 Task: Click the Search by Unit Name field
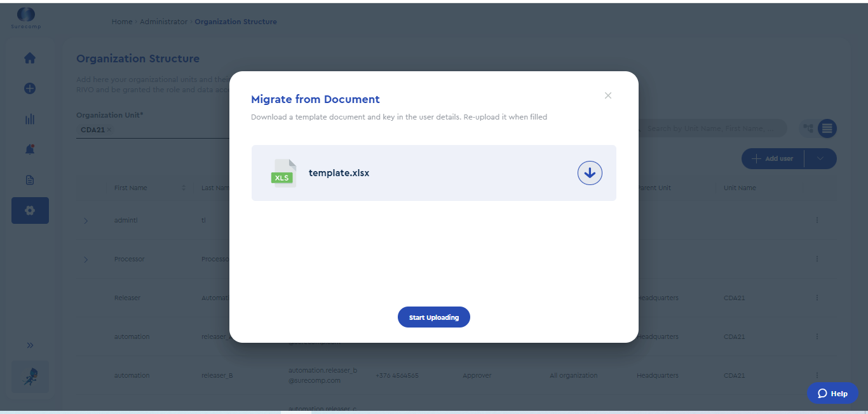(x=712, y=128)
